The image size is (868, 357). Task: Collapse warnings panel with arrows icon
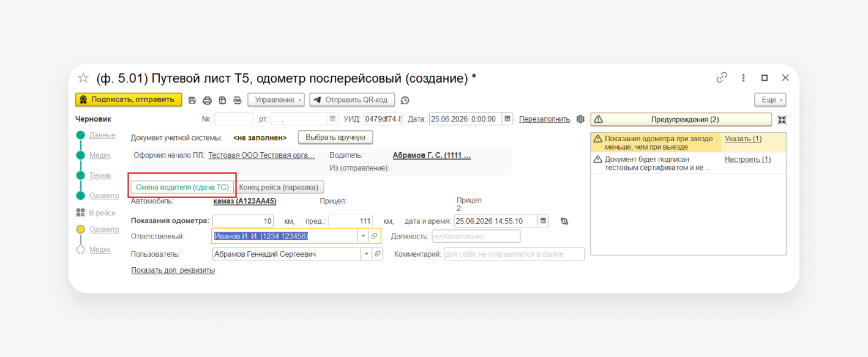(x=782, y=120)
